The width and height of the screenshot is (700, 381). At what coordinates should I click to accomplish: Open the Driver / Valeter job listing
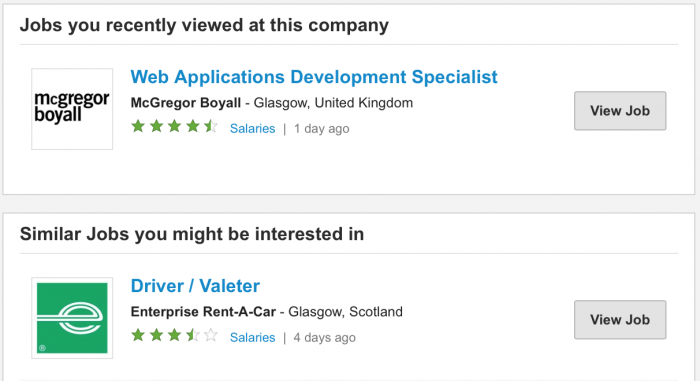coord(195,286)
